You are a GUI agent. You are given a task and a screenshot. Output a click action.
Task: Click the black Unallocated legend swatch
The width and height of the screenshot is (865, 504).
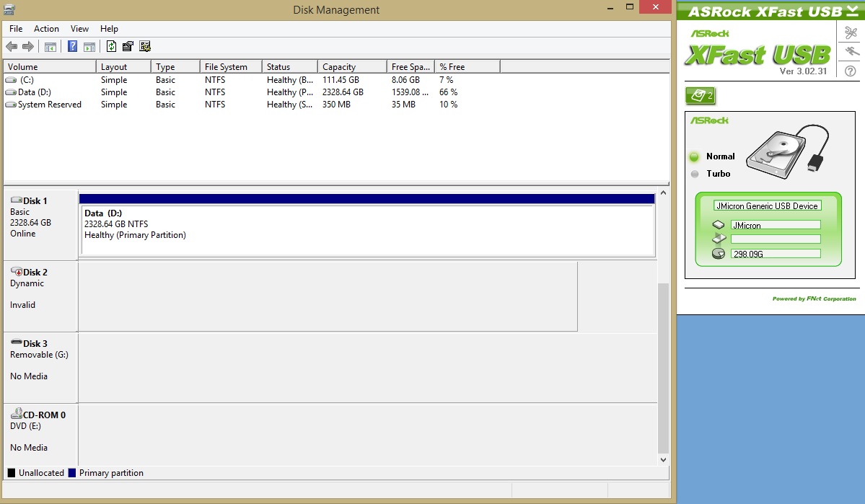(12, 473)
